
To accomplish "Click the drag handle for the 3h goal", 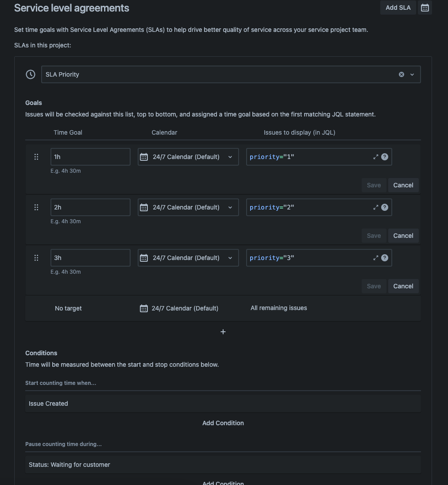I will click(x=36, y=258).
